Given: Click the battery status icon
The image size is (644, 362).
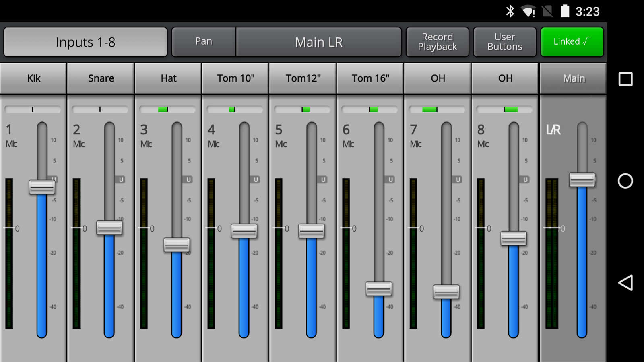Looking at the screenshot, I should pos(565,11).
